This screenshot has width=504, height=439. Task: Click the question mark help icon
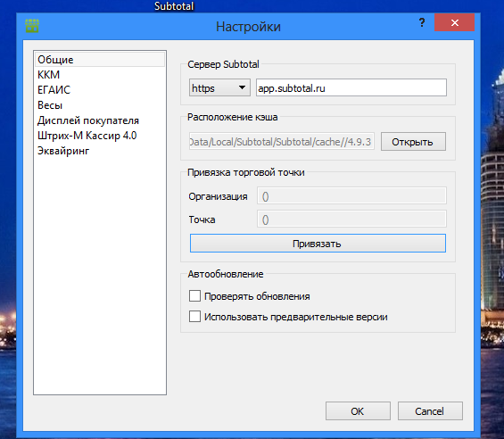(422, 22)
